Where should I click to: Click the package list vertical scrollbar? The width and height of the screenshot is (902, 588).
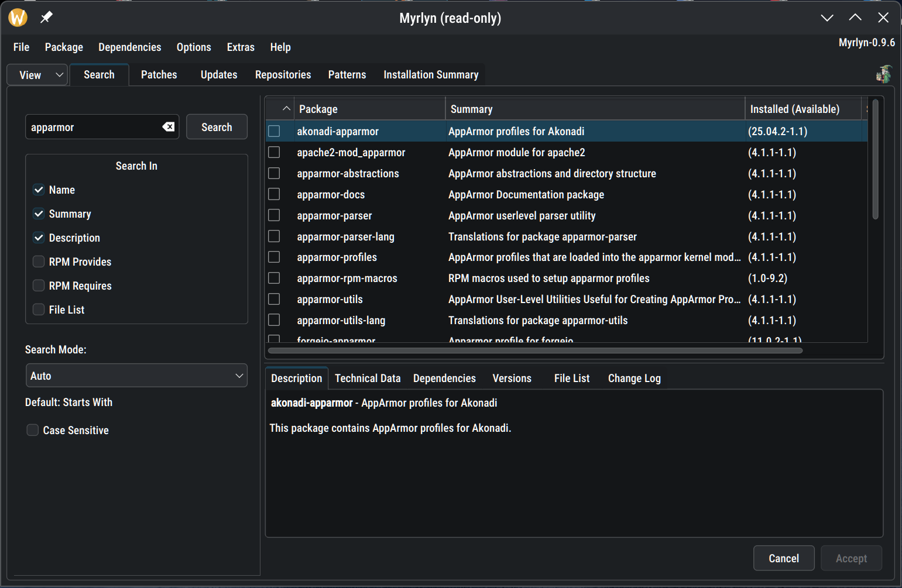(x=876, y=159)
